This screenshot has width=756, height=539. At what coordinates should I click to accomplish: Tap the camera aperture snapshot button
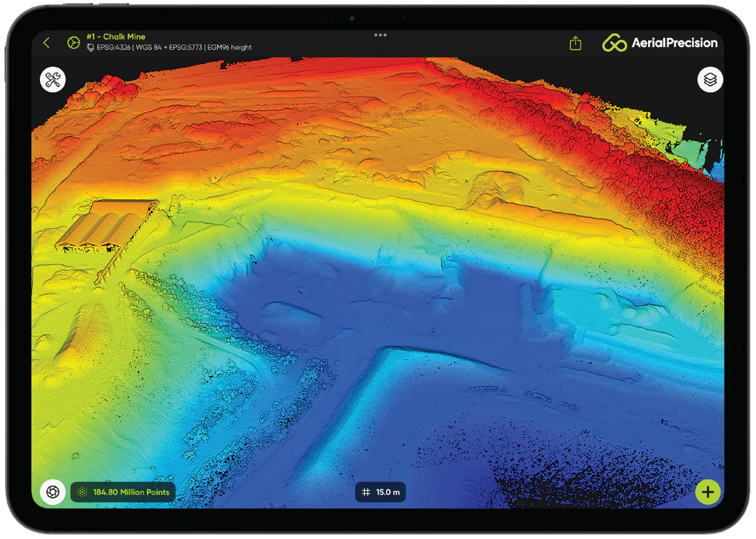click(52, 492)
